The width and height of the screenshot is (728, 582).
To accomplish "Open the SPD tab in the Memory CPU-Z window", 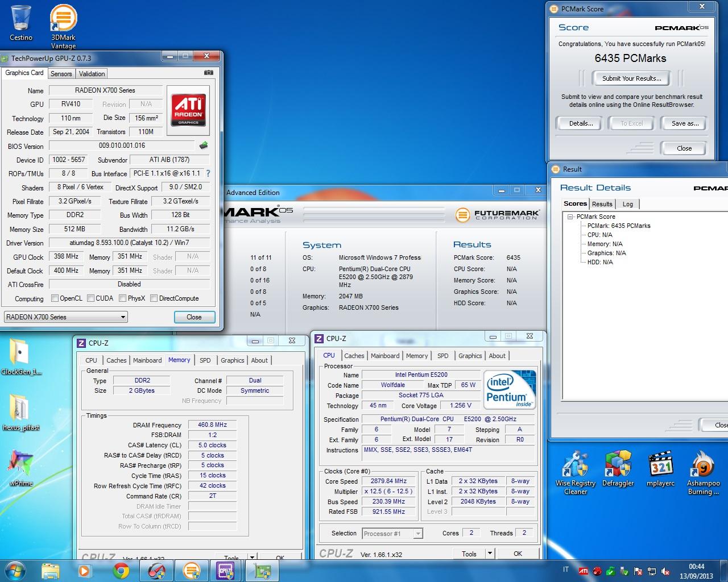I will point(205,360).
